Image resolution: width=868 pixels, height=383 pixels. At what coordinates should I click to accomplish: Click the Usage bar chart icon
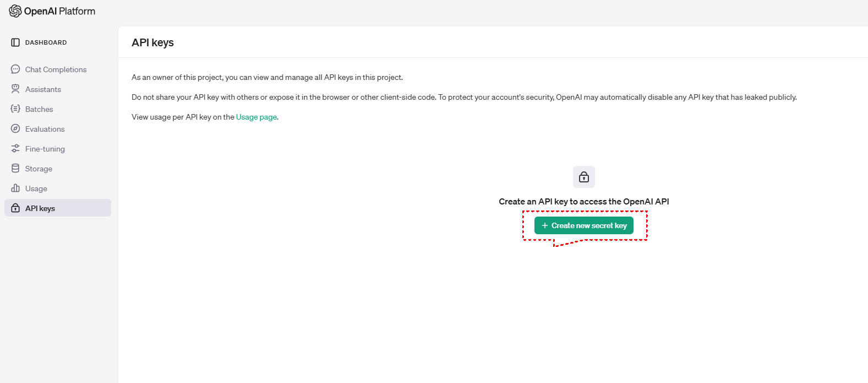pyautogui.click(x=15, y=188)
